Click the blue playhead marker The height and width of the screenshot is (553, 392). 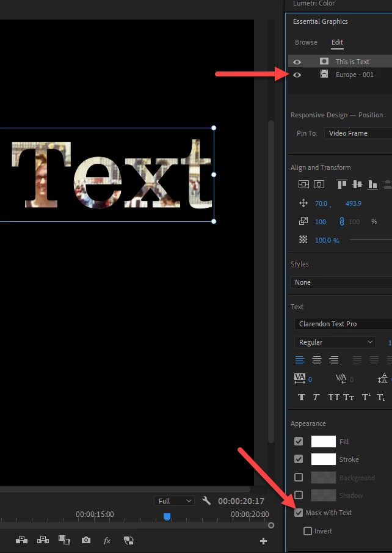point(167,517)
